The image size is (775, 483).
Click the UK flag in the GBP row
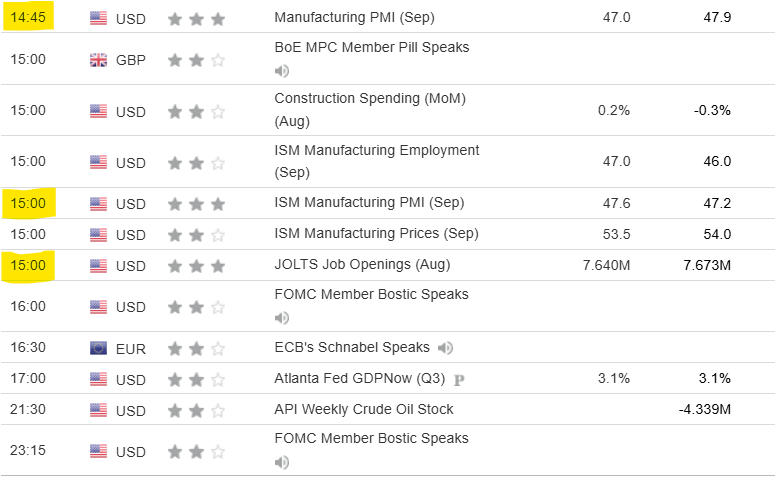click(x=98, y=60)
